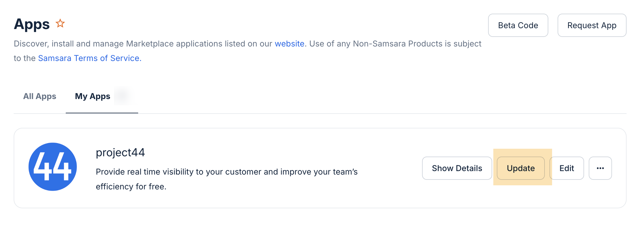This screenshot has height=244, width=644.
Task: Click the count badge beside My Apps
Action: tap(122, 96)
